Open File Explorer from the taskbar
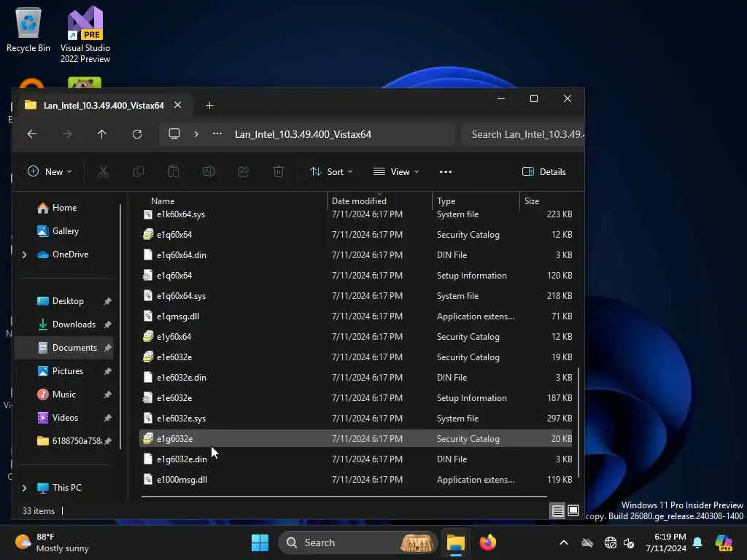 pos(455,542)
